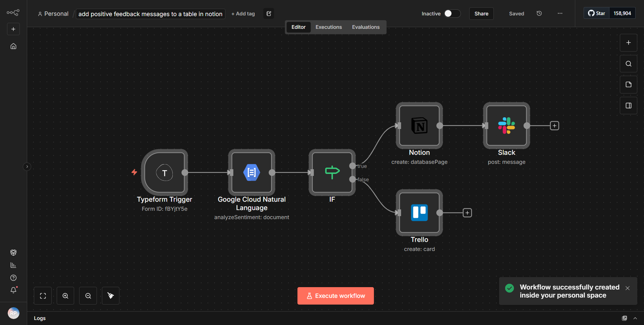Open workflow version history icon
The height and width of the screenshot is (325, 644).
(x=539, y=13)
